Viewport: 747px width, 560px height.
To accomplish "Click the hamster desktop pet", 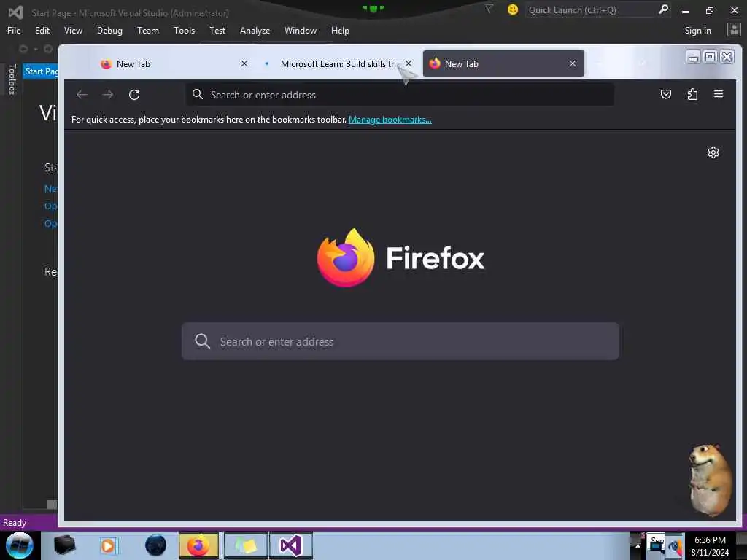I will click(x=710, y=480).
